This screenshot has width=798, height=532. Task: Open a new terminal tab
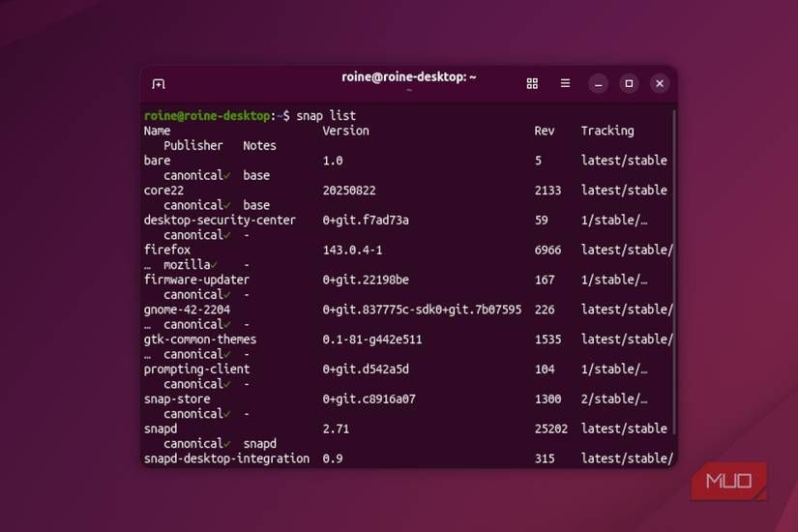pyautogui.click(x=159, y=84)
